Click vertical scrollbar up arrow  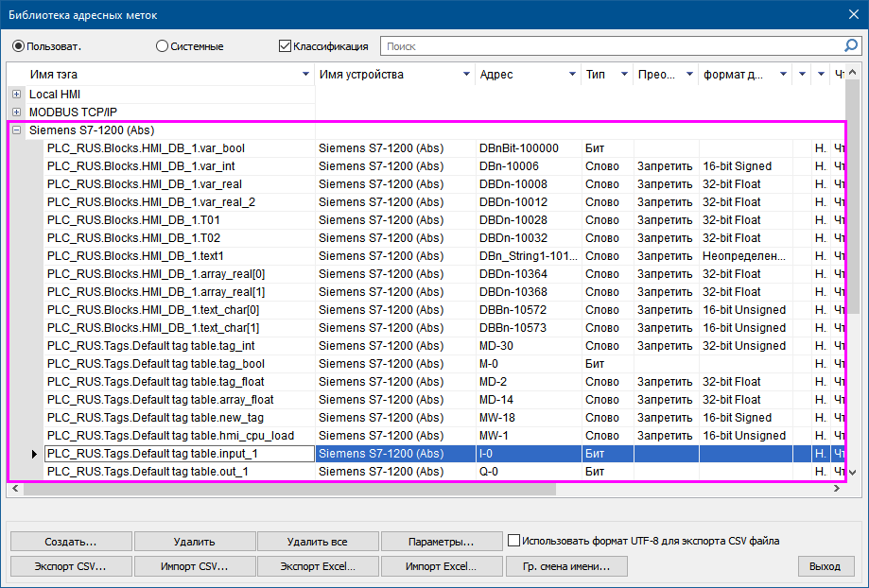pos(852,73)
